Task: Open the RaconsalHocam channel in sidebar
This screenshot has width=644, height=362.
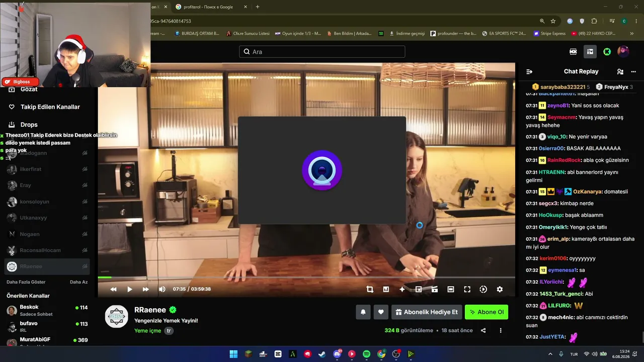Action: pos(47,250)
